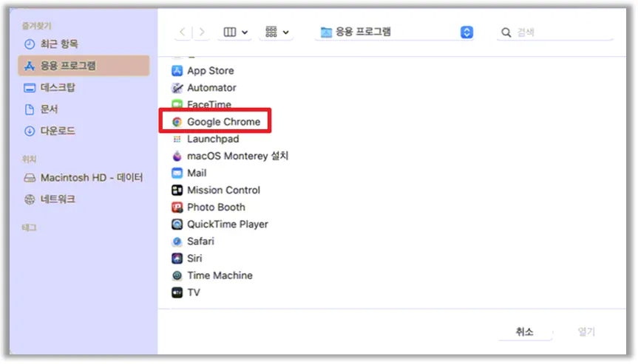Open 네트워크 in the sidebar
The width and height of the screenshot is (638, 364).
84,199
